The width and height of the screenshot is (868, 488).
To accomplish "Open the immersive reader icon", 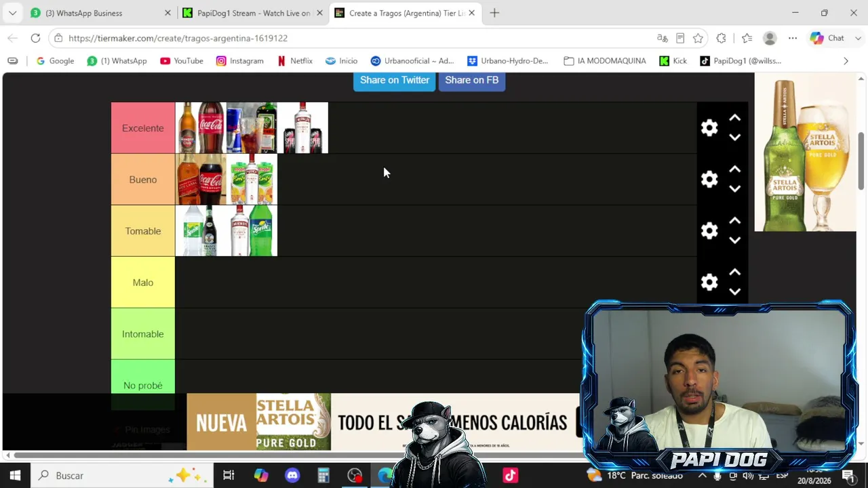I will [x=680, y=38].
